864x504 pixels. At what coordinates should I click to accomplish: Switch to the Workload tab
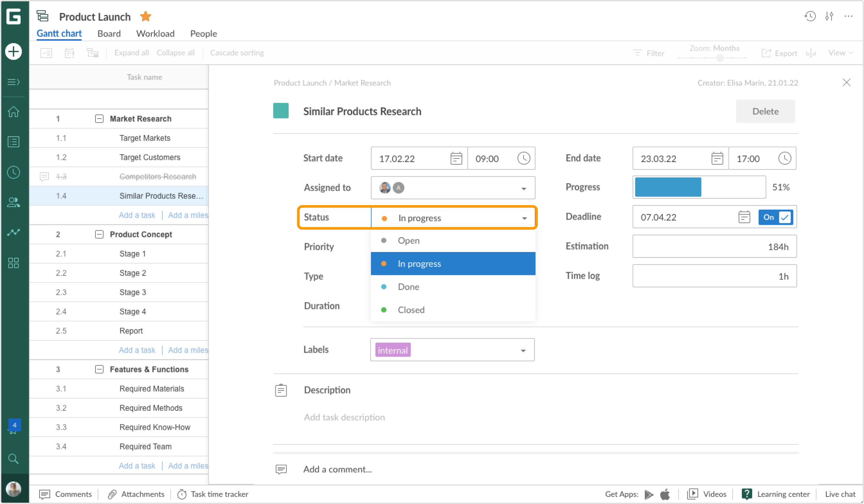pos(155,33)
